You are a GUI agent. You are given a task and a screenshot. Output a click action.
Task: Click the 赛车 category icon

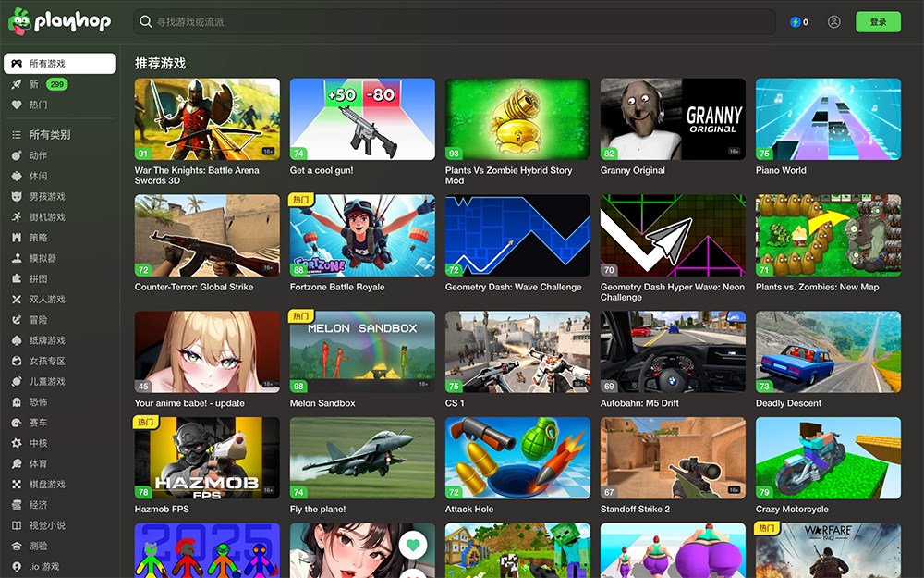(x=17, y=423)
